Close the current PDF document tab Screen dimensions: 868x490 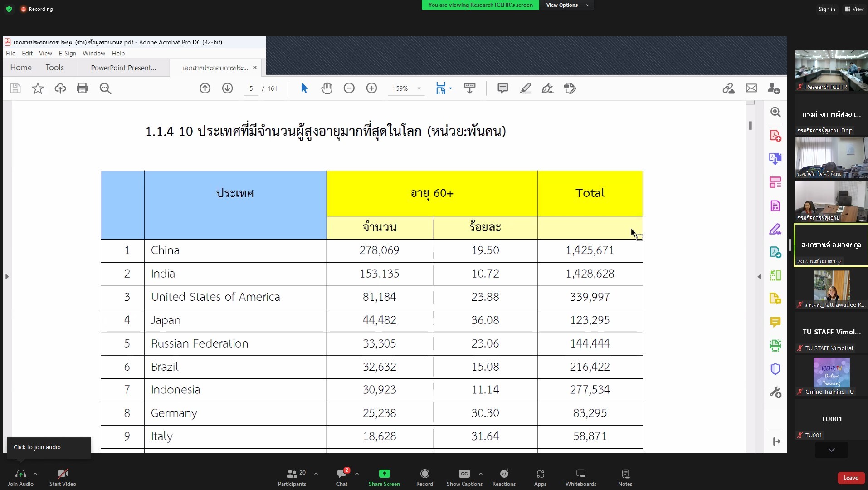pos(255,68)
